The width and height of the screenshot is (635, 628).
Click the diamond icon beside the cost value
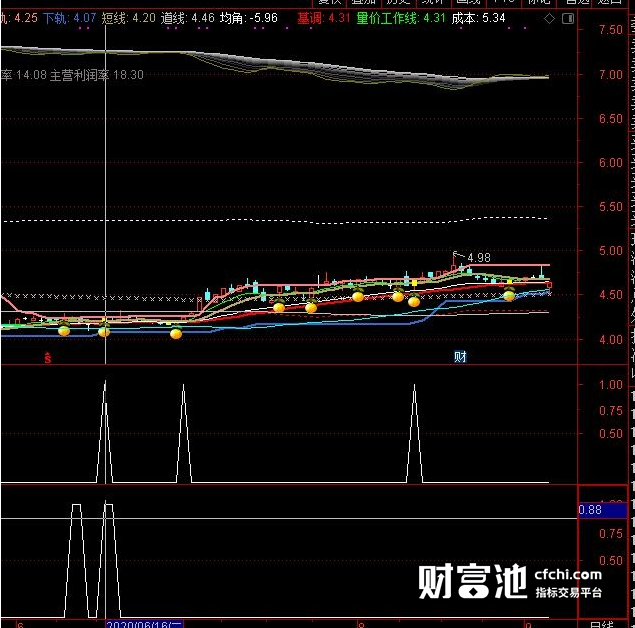(549, 19)
